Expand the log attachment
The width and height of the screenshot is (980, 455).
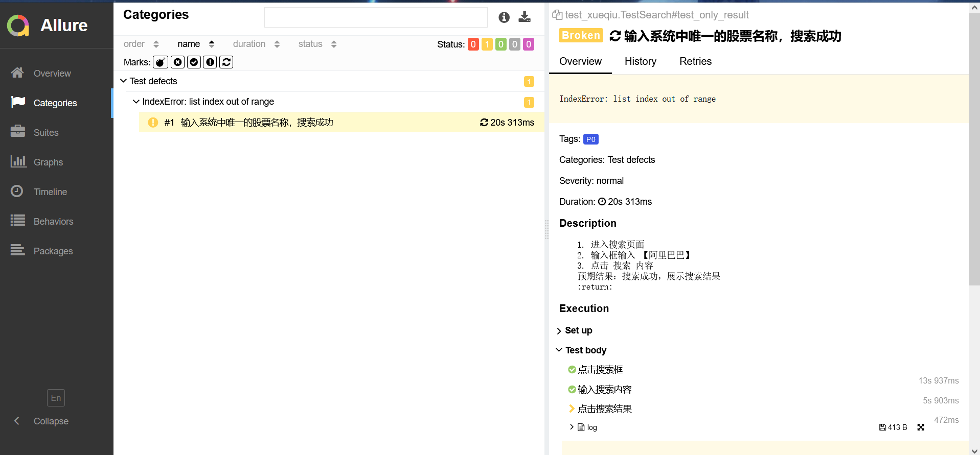tap(572, 427)
